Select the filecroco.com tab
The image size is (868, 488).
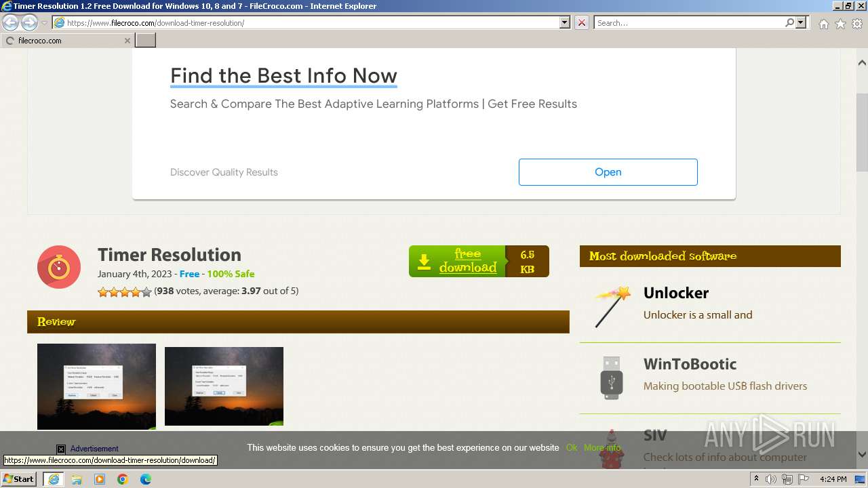click(x=67, y=41)
